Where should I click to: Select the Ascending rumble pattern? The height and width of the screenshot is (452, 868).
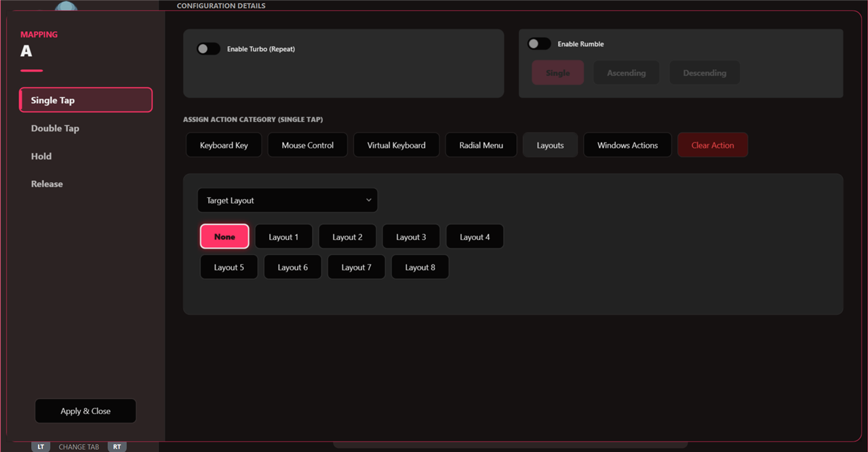626,73
